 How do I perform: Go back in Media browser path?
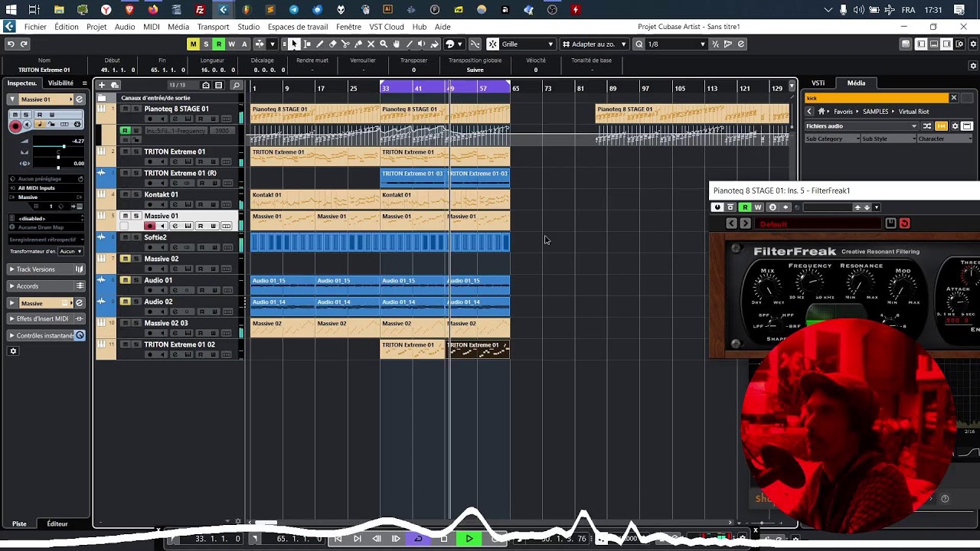pos(809,112)
